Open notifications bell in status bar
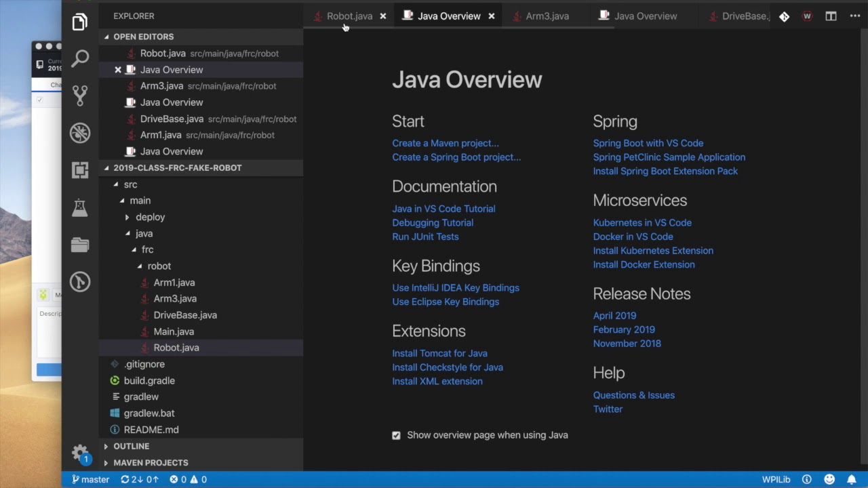This screenshot has height=488, width=868. (x=851, y=479)
